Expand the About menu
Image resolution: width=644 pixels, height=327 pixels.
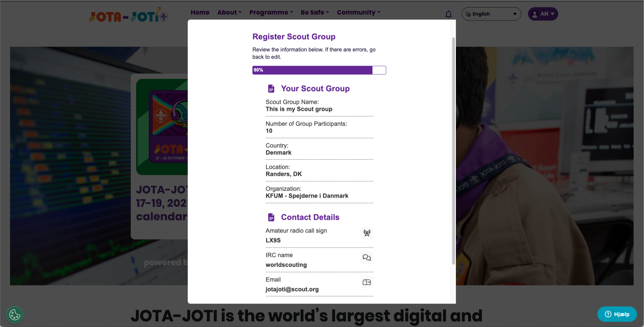pos(229,12)
